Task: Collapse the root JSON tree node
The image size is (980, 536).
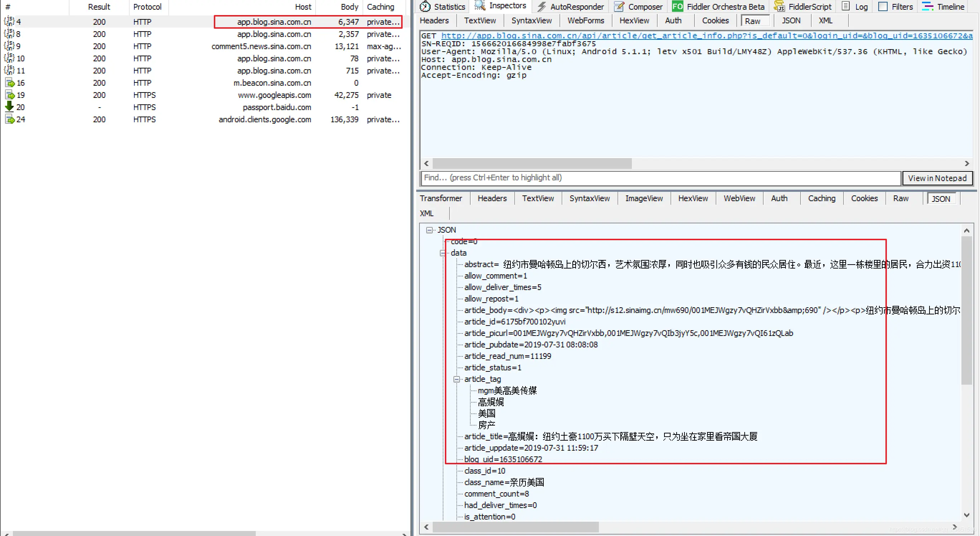Action: pyautogui.click(x=429, y=230)
